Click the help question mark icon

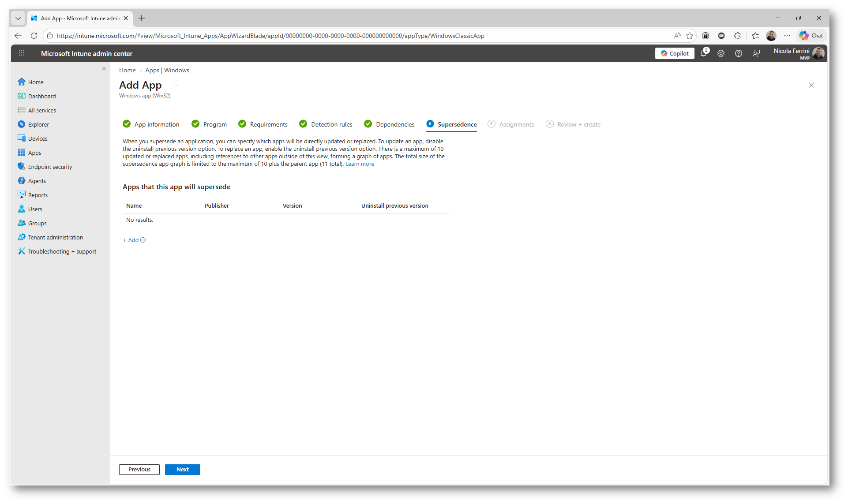739,53
